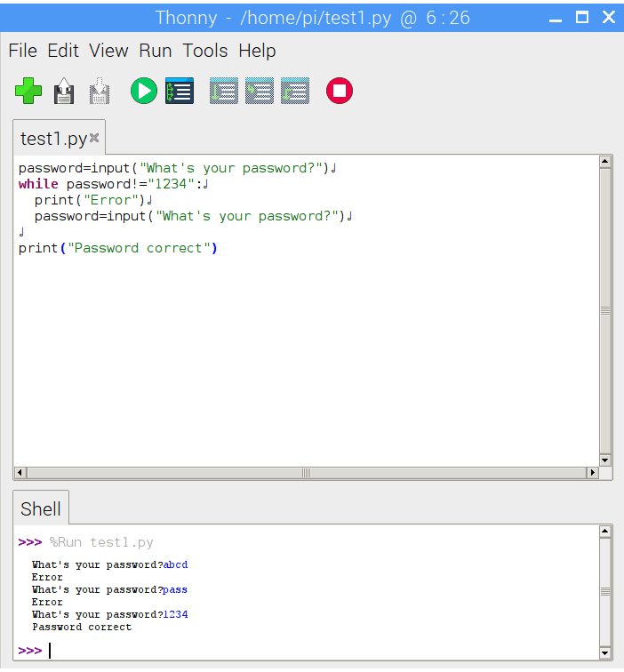This screenshot has height=672, width=624.
Task: Click the Step into debug icon
Action: pos(260,91)
